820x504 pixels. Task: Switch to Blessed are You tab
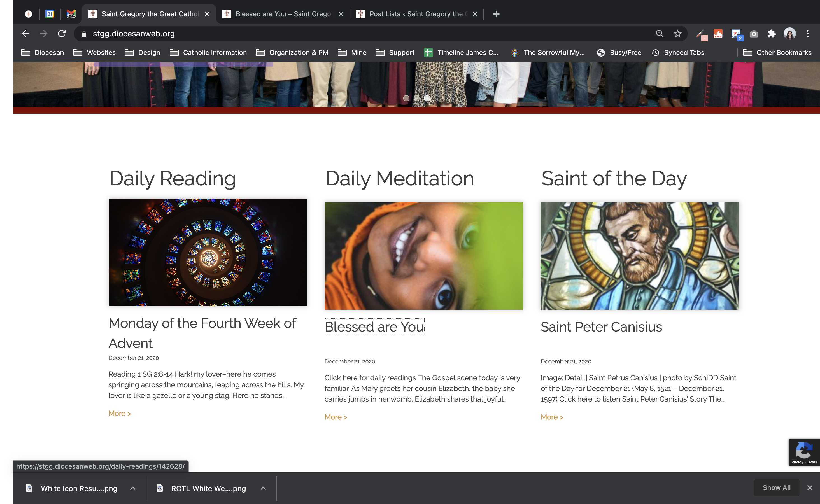[x=283, y=14]
